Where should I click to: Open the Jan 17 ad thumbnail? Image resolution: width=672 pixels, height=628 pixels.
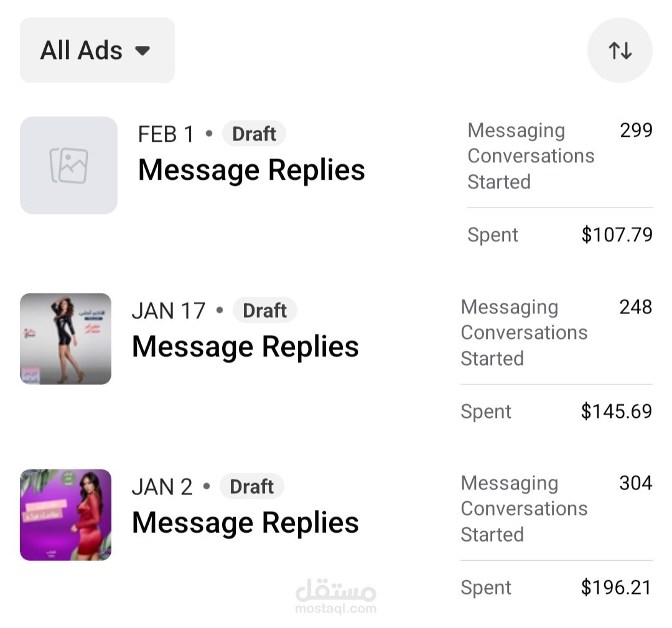pos(66,339)
